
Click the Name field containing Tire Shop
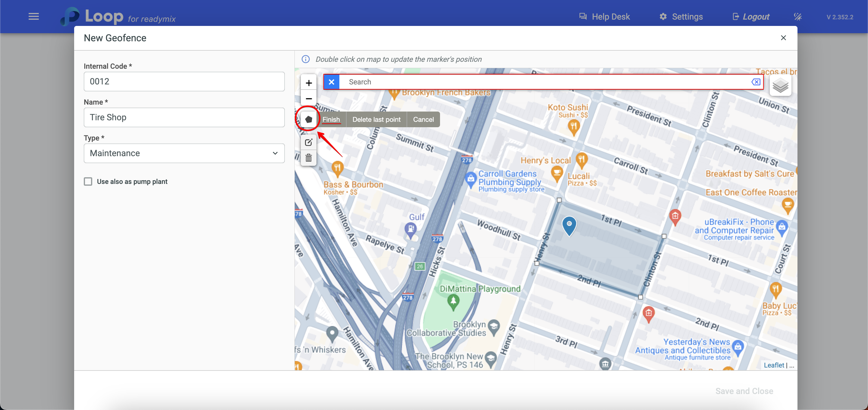pos(184,117)
